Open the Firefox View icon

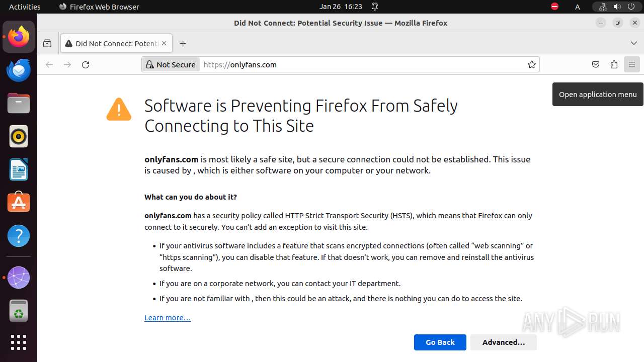point(47,43)
